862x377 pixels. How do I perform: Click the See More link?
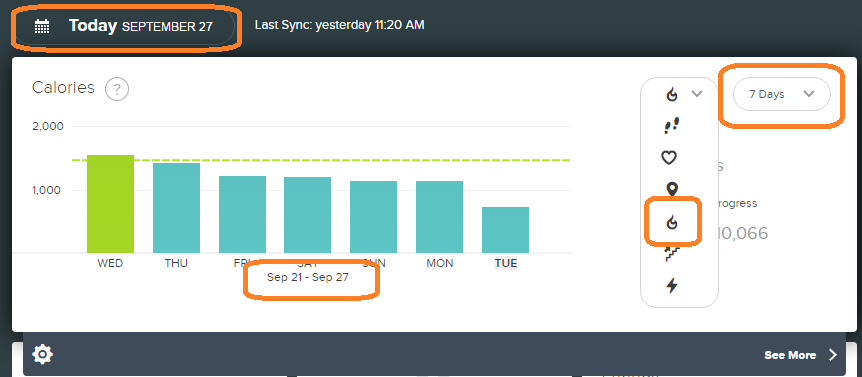[789, 355]
